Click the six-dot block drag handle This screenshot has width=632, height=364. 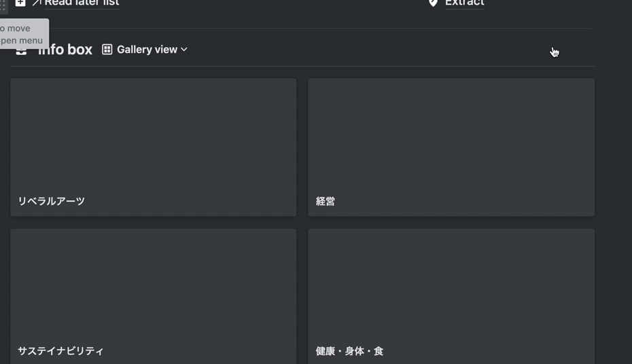[3, 5]
